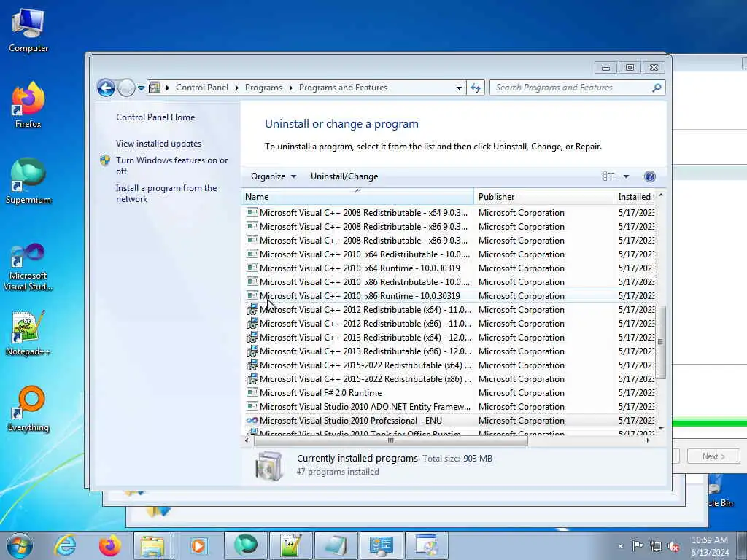
Task: Expand the root breadcrumb arrow before Control Panel
Action: 168,88
